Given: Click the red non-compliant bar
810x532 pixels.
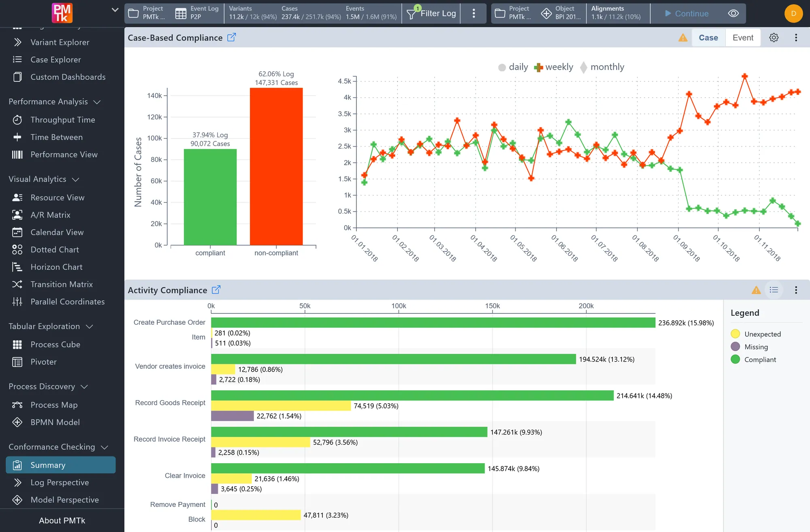Looking at the screenshot, I should tap(276, 166).
